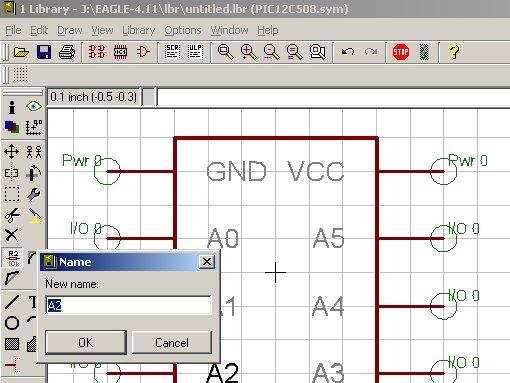Redo the undone action

(371, 52)
